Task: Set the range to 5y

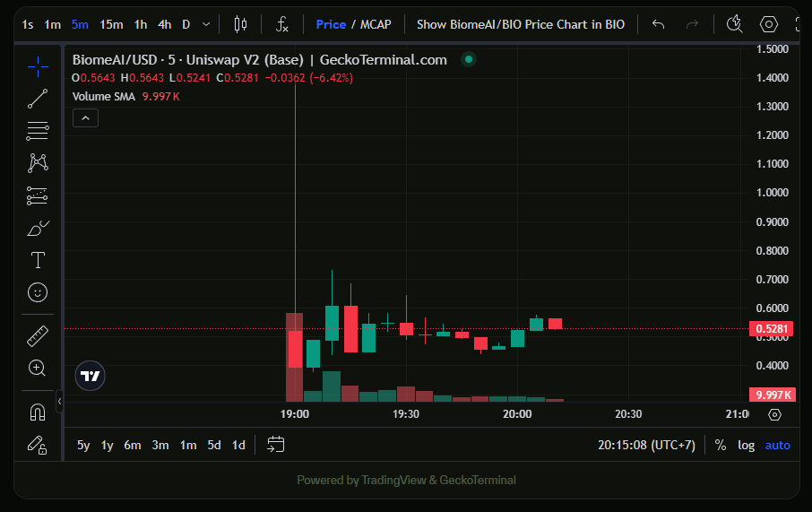Action: [x=83, y=445]
